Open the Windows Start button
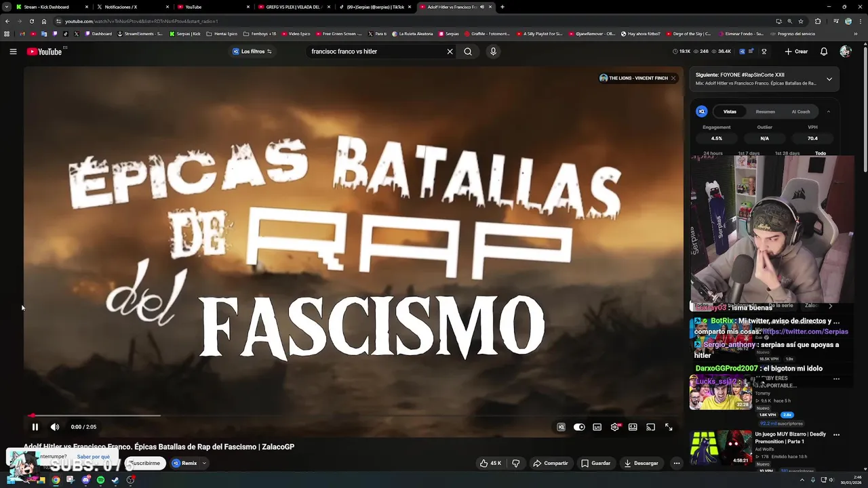 click(10, 480)
